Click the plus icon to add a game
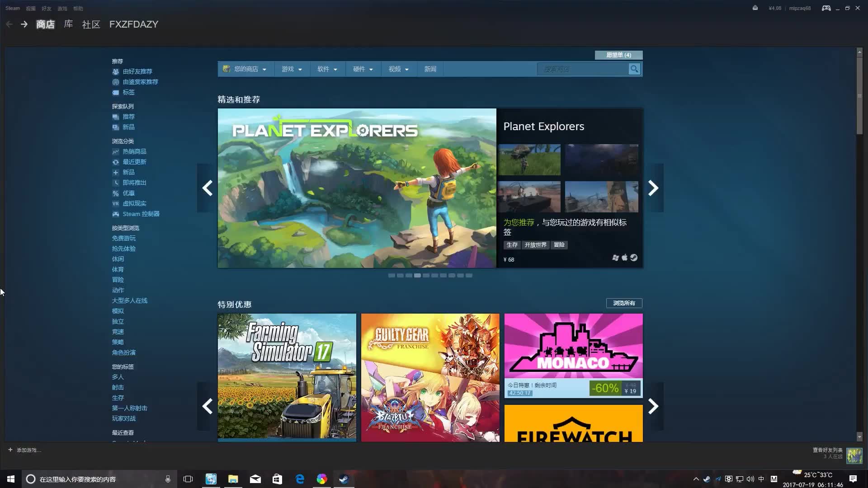The width and height of the screenshot is (868, 488). pyautogui.click(x=10, y=450)
